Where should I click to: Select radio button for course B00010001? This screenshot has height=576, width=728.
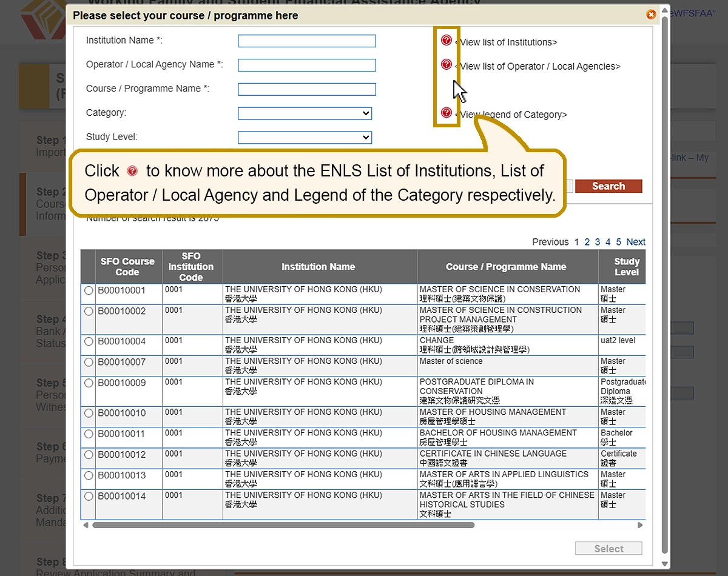89,291
